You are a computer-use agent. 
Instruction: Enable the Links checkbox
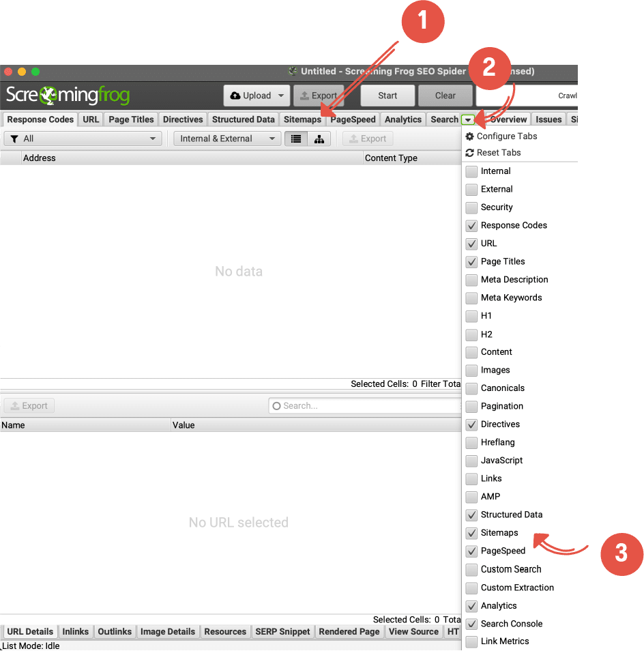tap(471, 479)
